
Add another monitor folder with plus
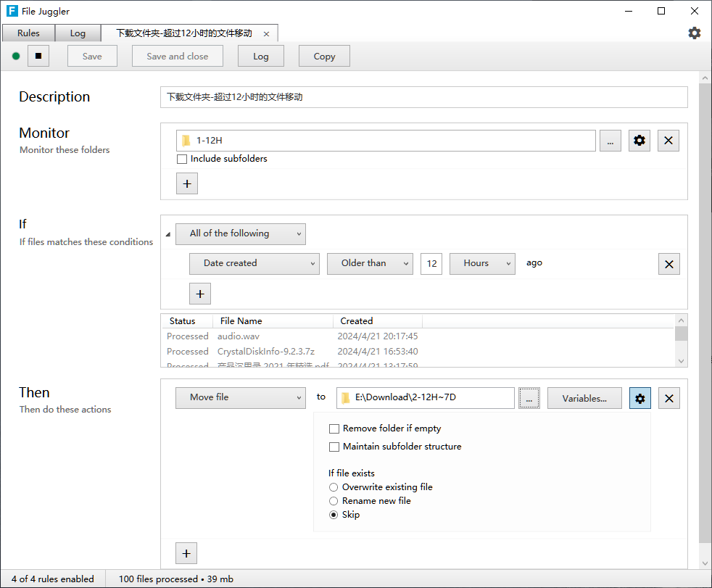[186, 184]
